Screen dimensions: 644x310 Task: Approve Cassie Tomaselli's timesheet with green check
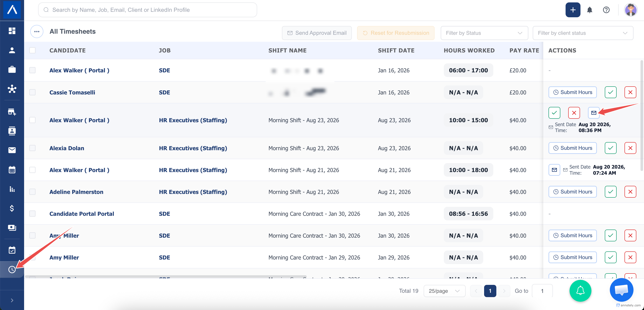click(x=610, y=92)
